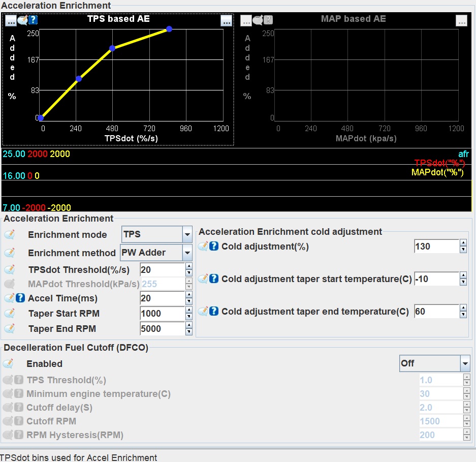Click the taper start temperature field showing -10
Image resolution: width=476 pixels, height=462 pixels.
(436, 279)
